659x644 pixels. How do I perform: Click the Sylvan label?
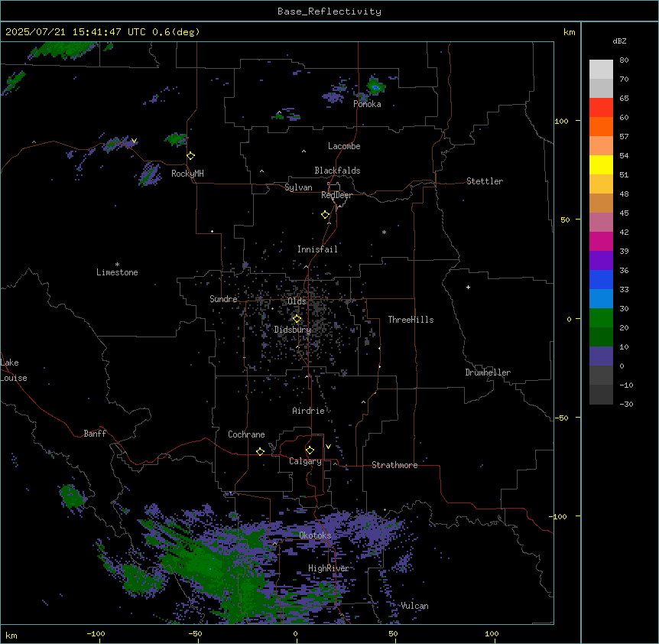298,187
